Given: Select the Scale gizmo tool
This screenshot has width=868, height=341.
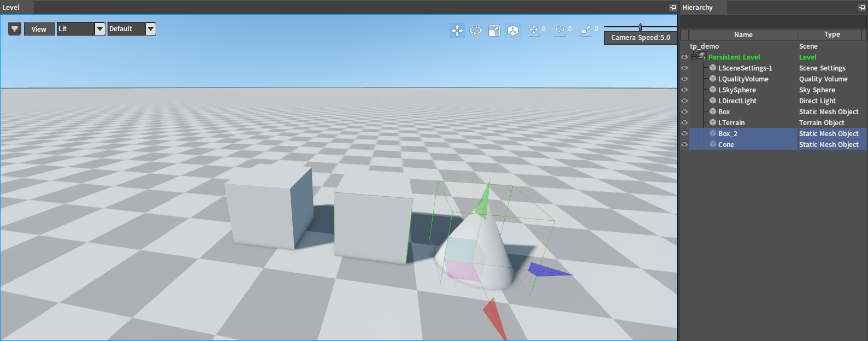Looking at the screenshot, I should [x=494, y=31].
